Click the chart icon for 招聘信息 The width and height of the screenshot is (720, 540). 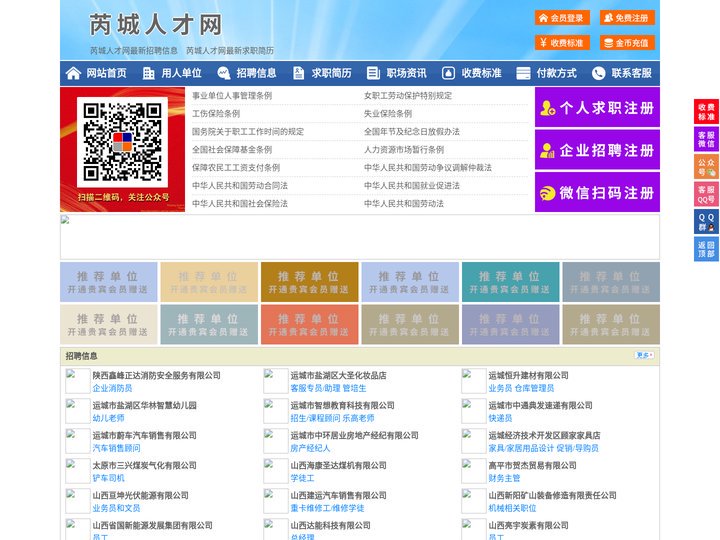[x=224, y=73]
